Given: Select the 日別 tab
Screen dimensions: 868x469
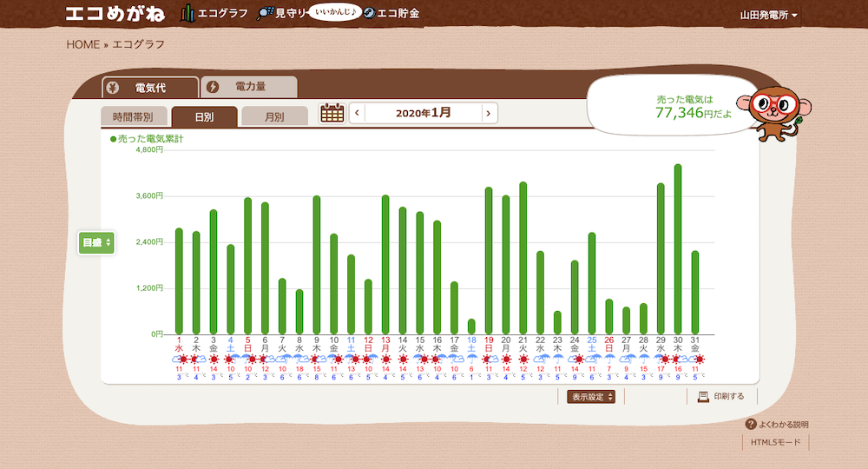Looking at the screenshot, I should [204, 117].
